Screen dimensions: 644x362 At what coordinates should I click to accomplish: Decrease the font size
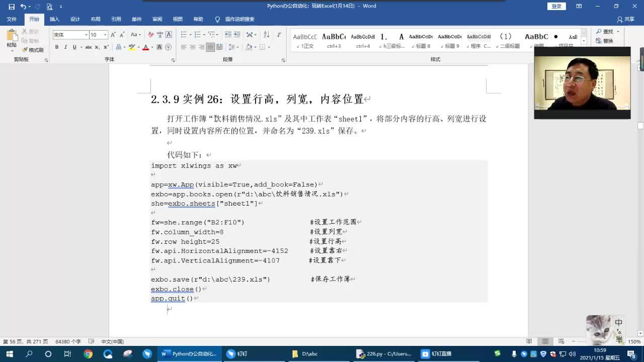click(x=122, y=35)
